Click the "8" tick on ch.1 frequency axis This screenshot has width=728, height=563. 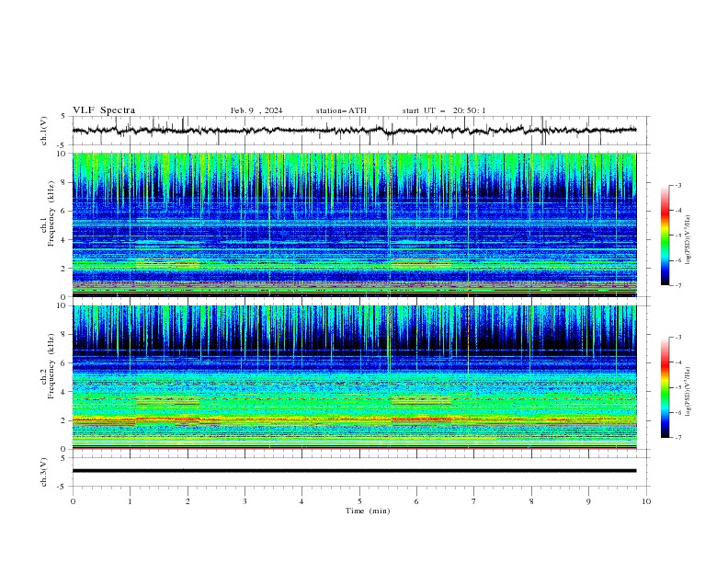tap(64, 182)
